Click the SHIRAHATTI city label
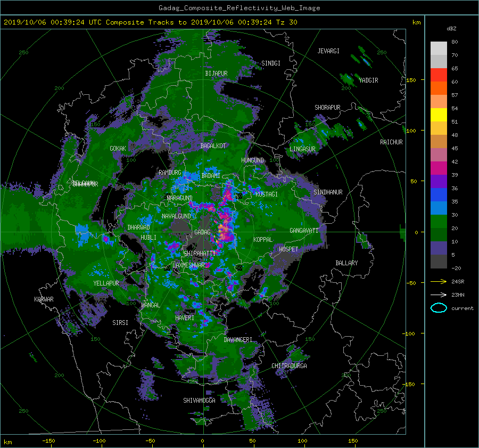Screen dimensions: 479x448 pos(200,253)
